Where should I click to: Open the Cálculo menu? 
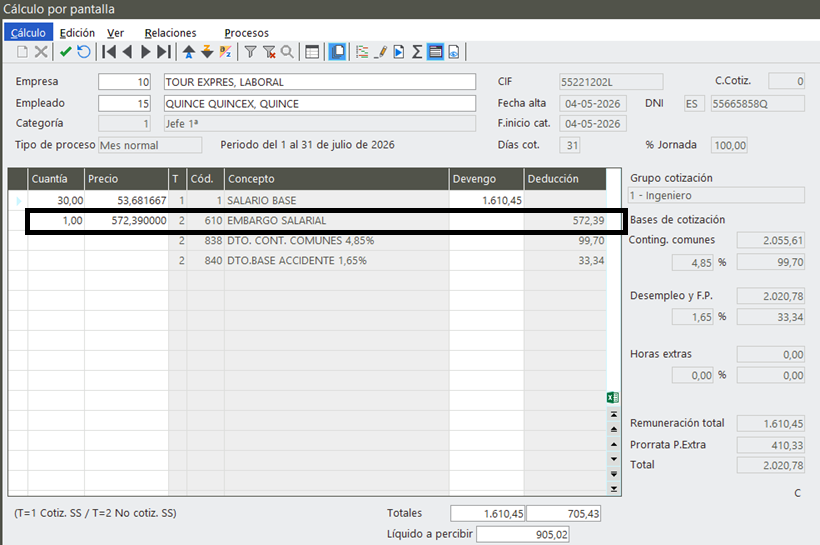coord(28,32)
